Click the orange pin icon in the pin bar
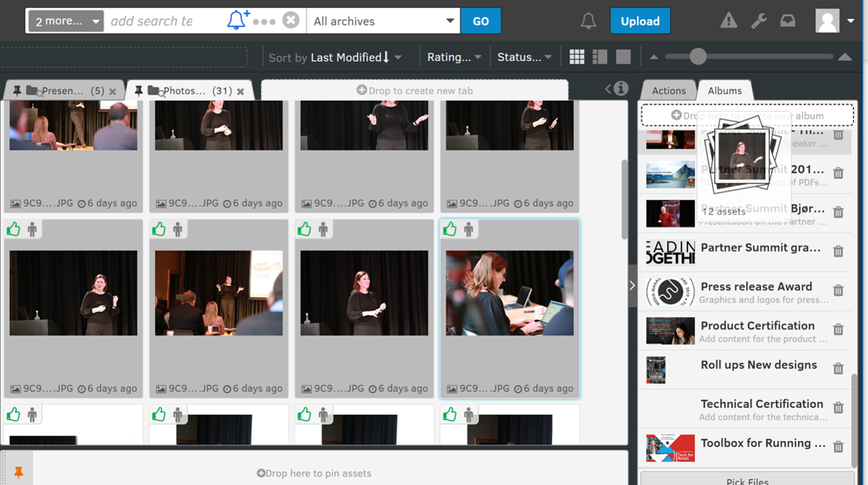The image size is (868, 485). pyautogui.click(x=18, y=473)
